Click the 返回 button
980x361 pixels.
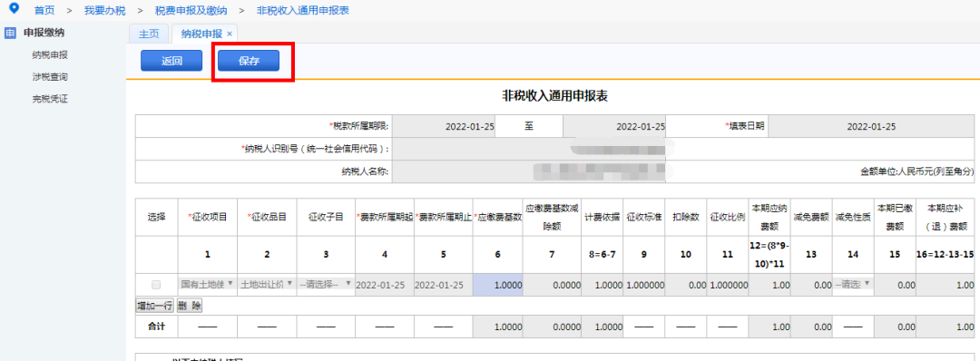[x=171, y=61]
